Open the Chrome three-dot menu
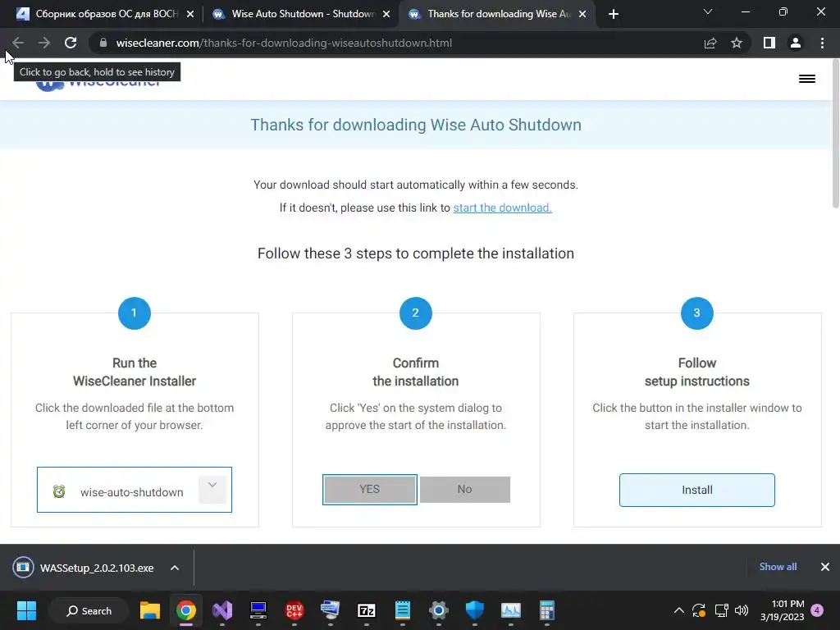This screenshot has width=840, height=630. tap(822, 43)
